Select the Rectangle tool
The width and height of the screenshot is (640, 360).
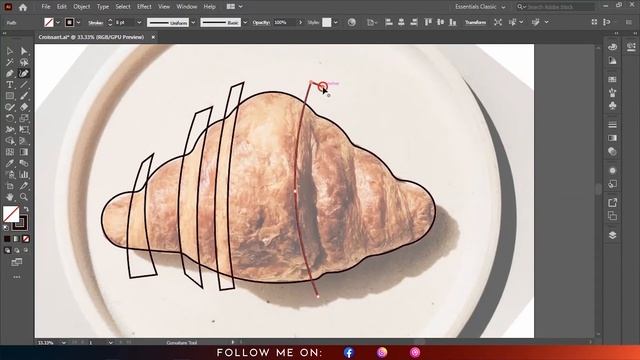tap(10, 96)
